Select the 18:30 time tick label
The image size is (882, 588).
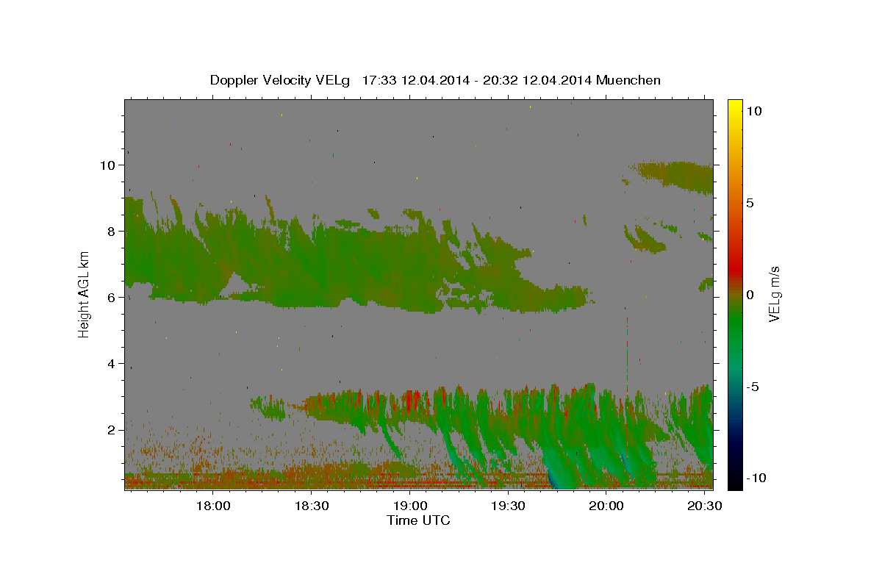(x=312, y=506)
